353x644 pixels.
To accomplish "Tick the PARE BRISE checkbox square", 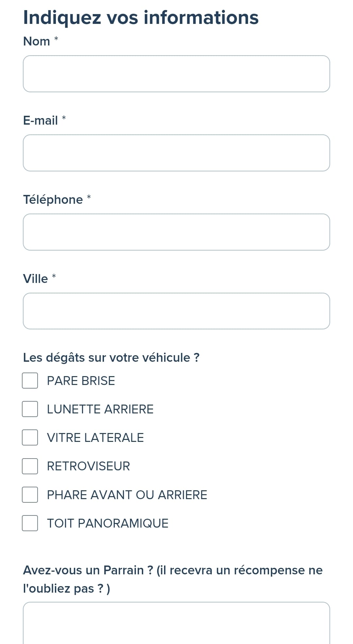I will coord(30,381).
